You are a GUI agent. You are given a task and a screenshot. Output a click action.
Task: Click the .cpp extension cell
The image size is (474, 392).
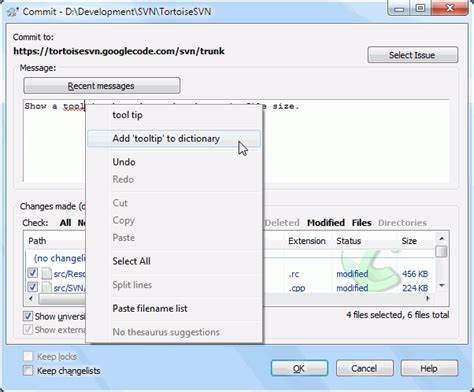297,288
